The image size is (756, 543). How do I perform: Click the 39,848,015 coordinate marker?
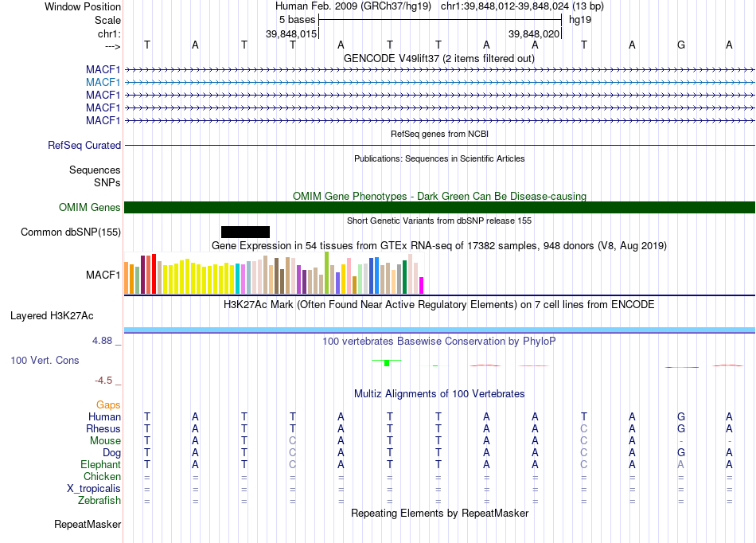point(291,33)
